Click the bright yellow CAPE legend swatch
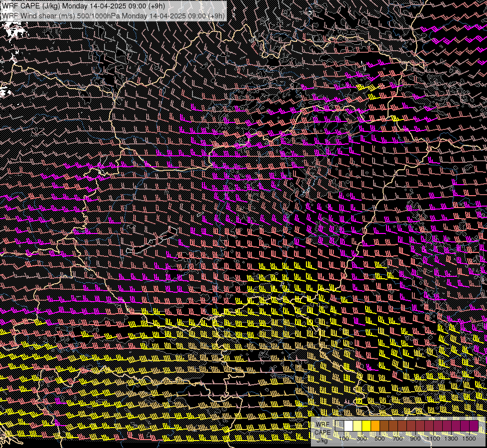The height and width of the screenshot is (448, 487). pyautogui.click(x=367, y=426)
